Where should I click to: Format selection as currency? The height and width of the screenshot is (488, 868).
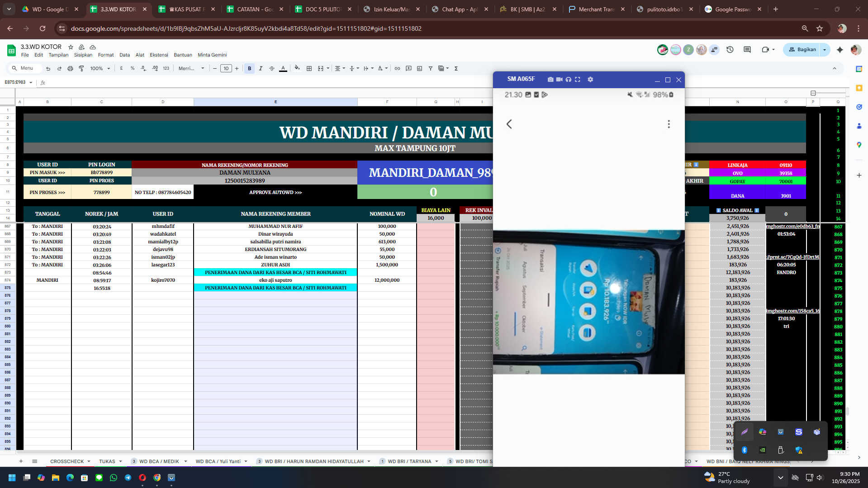121,68
